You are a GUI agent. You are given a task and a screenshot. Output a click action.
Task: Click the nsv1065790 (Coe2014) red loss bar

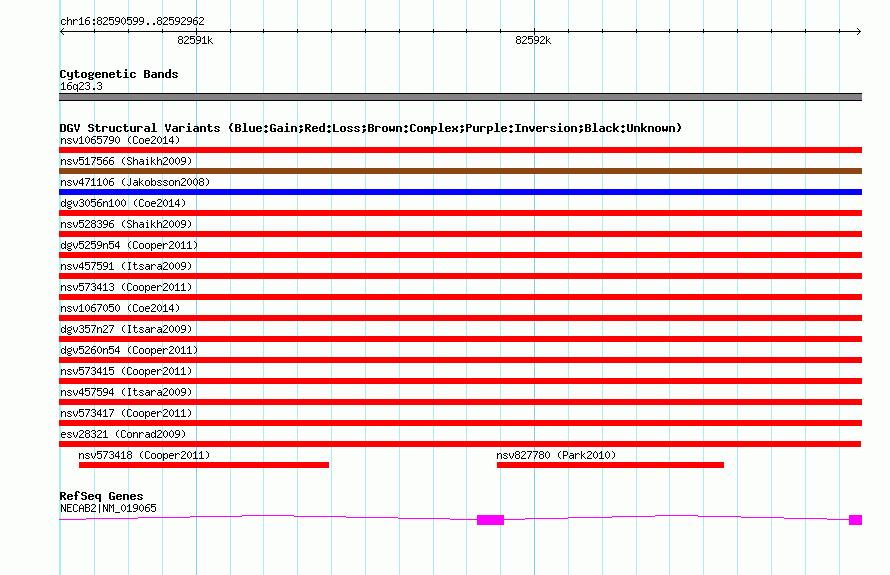click(460, 150)
